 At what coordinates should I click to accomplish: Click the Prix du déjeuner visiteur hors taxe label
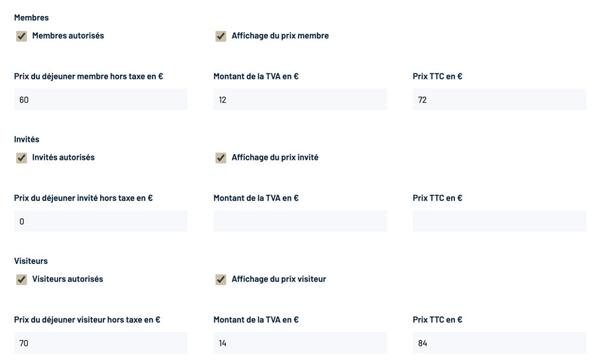[87, 320]
